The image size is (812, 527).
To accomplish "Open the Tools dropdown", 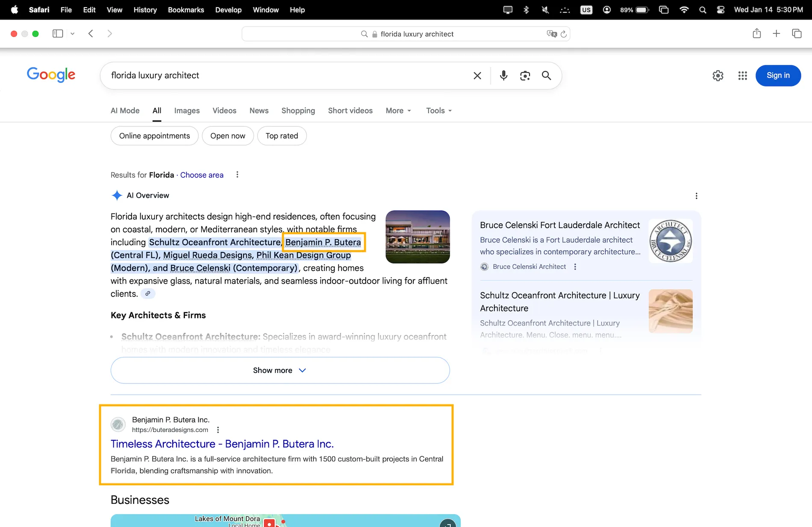I will (x=438, y=111).
